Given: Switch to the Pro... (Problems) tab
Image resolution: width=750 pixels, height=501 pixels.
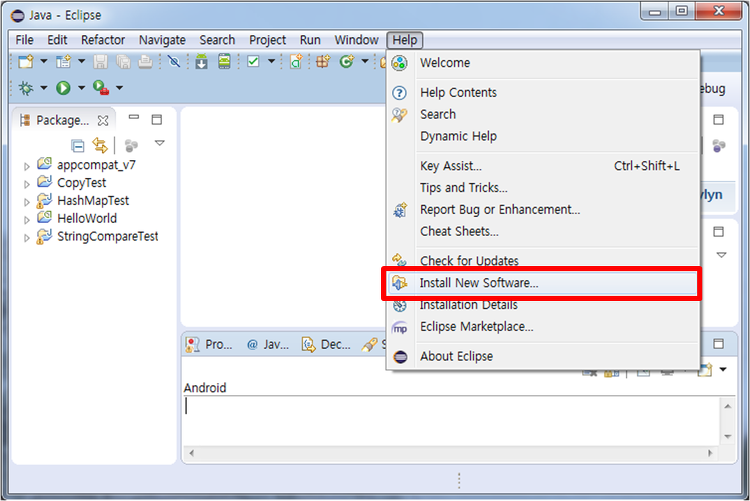Looking at the screenshot, I should (210, 344).
